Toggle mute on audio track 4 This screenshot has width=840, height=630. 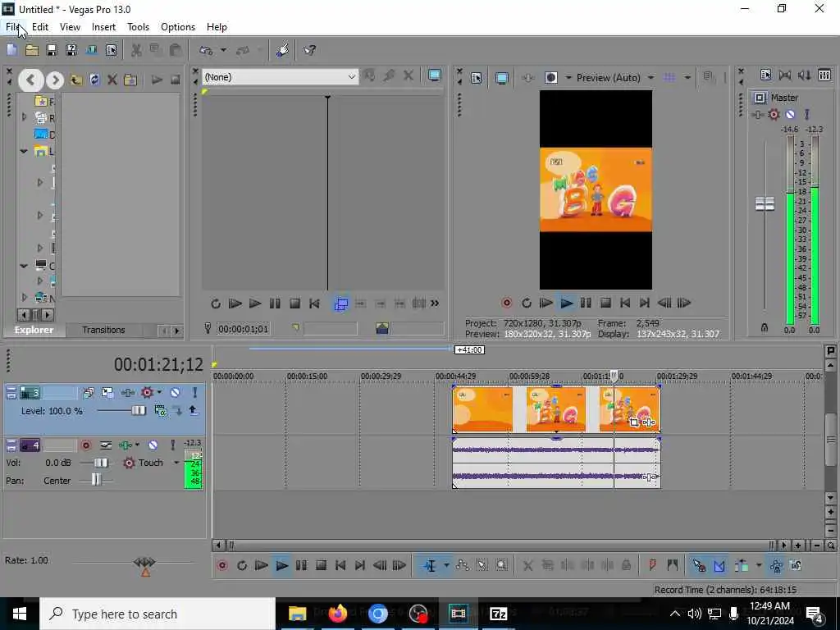(153, 445)
